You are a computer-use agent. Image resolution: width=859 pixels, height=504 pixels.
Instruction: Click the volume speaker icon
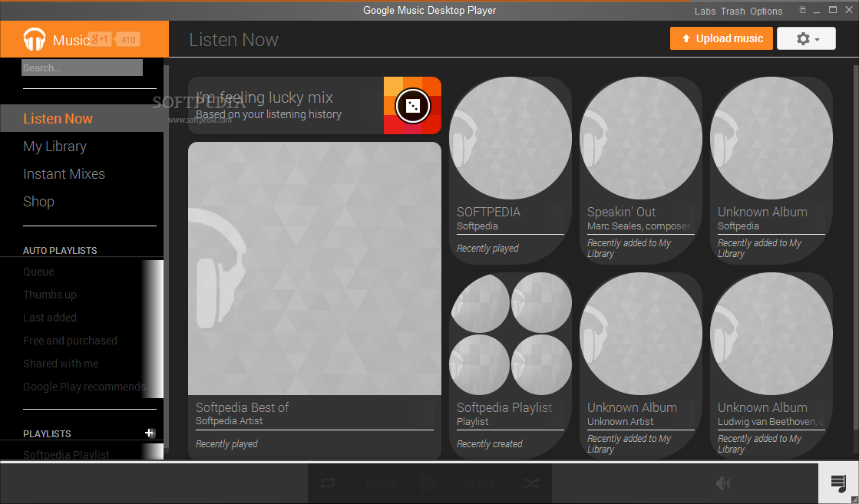pyautogui.click(x=723, y=483)
